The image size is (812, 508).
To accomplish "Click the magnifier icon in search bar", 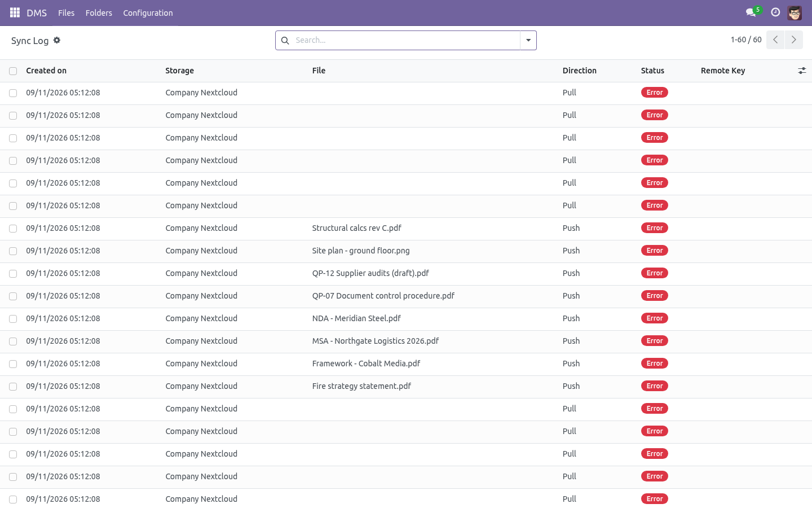I will [x=285, y=41].
